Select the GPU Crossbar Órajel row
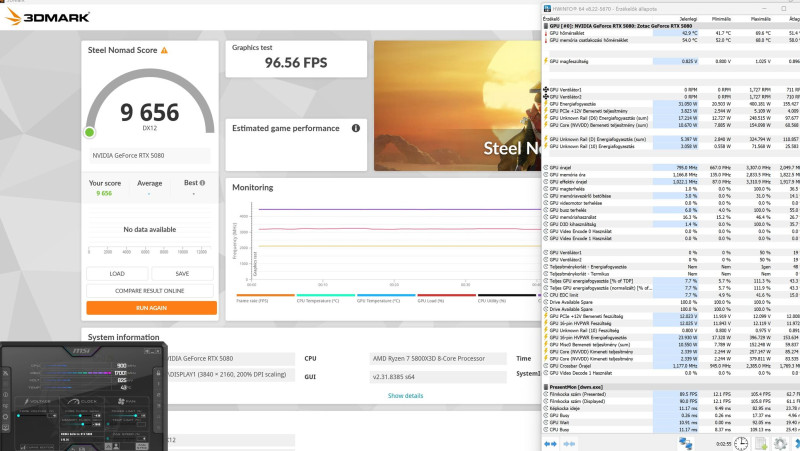Image resolution: width=800 pixels, height=451 pixels. point(670,366)
